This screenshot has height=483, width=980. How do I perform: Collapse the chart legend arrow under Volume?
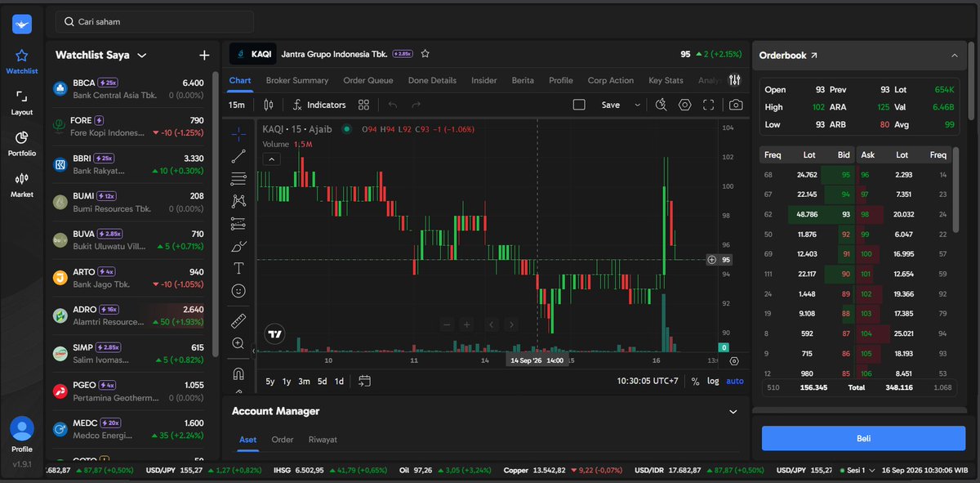click(x=271, y=159)
